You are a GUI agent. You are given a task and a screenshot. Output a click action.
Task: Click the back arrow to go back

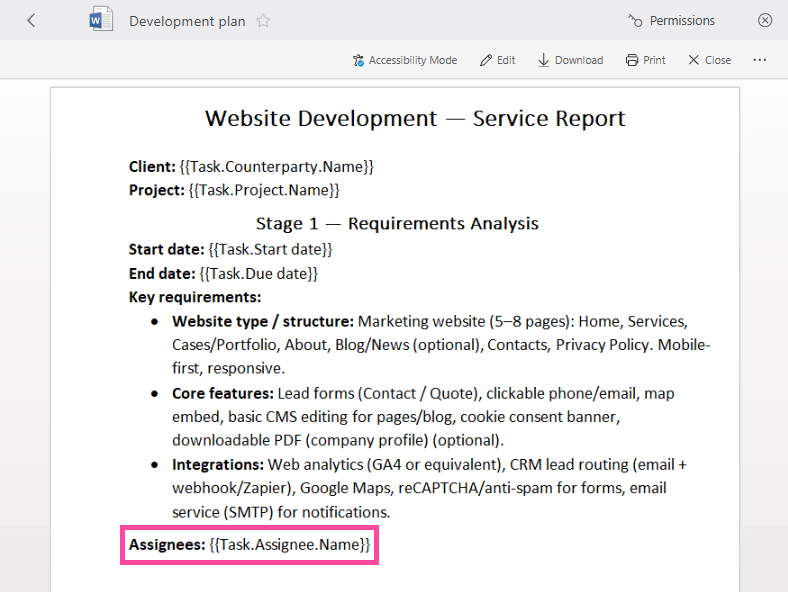point(31,20)
